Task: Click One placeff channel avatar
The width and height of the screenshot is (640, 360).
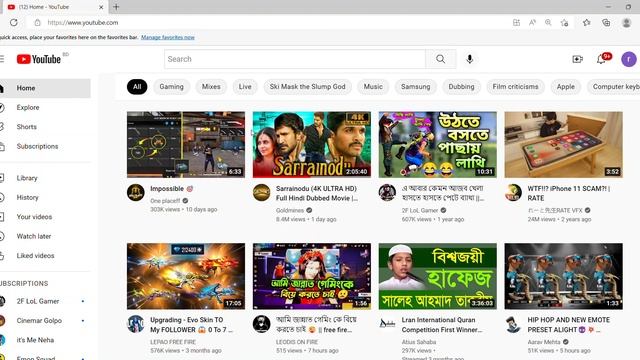Action: [x=136, y=193]
